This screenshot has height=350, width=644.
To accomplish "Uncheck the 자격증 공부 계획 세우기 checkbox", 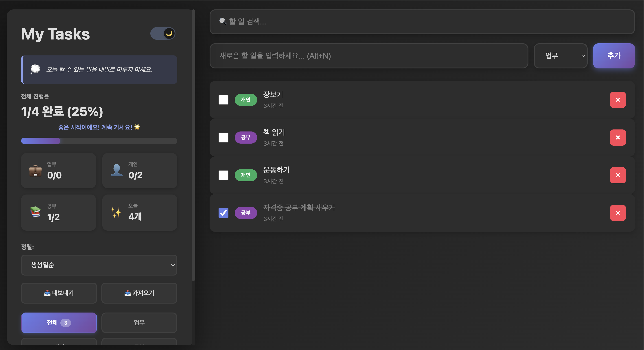I will pos(223,213).
